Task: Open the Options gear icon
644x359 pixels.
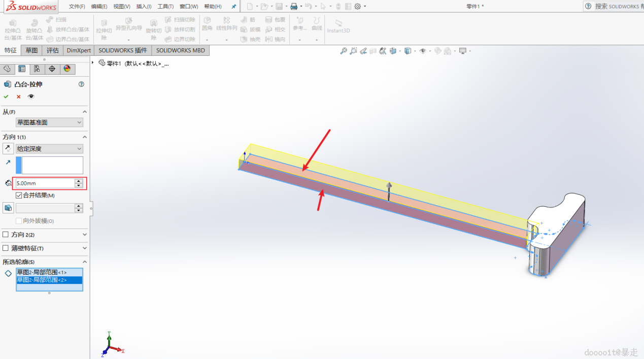Action: 358,7
